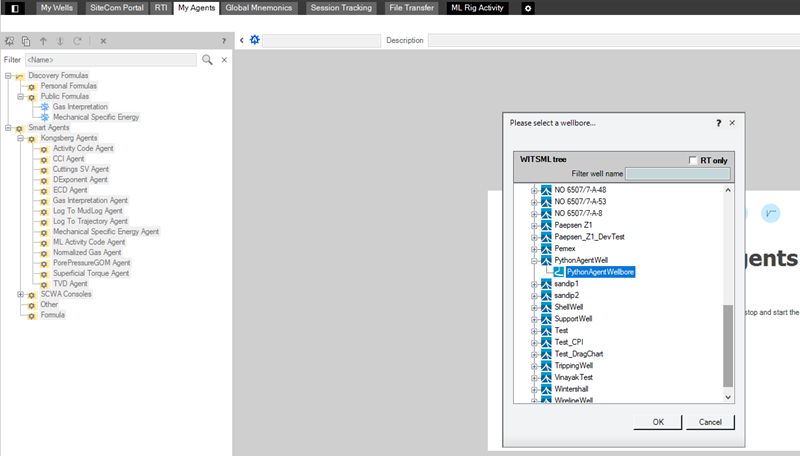Open the RTI tab
This screenshot has height=456, width=800.
pyautogui.click(x=161, y=8)
